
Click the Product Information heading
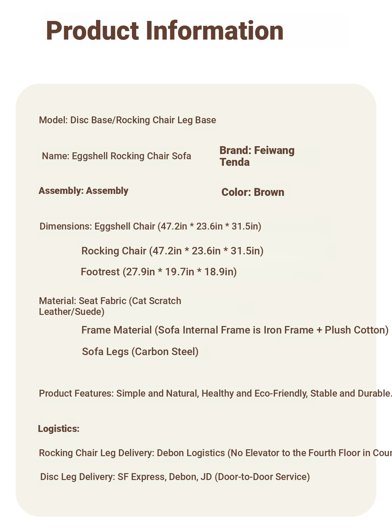165,31
